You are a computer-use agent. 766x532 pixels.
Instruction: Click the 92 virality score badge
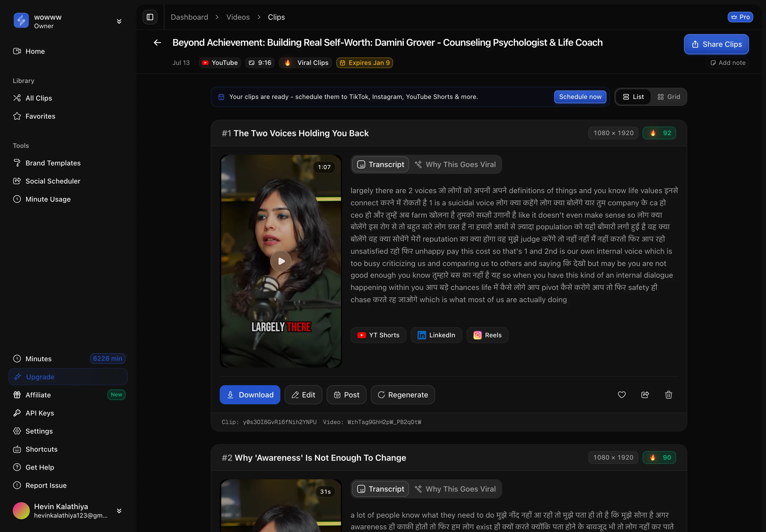659,133
